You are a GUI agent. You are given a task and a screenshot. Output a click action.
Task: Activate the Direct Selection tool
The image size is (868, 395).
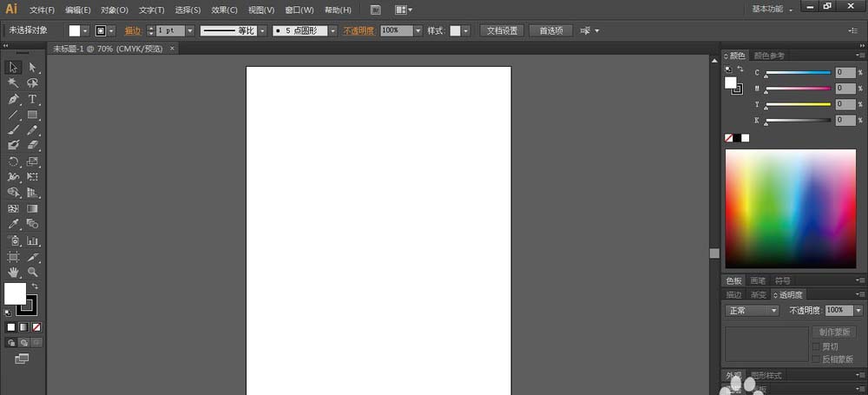click(32, 67)
